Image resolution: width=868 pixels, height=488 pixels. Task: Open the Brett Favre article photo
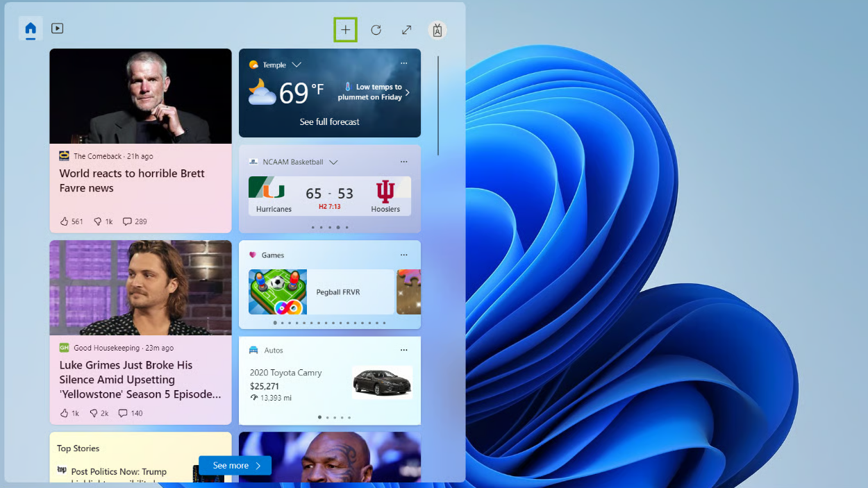(x=140, y=96)
